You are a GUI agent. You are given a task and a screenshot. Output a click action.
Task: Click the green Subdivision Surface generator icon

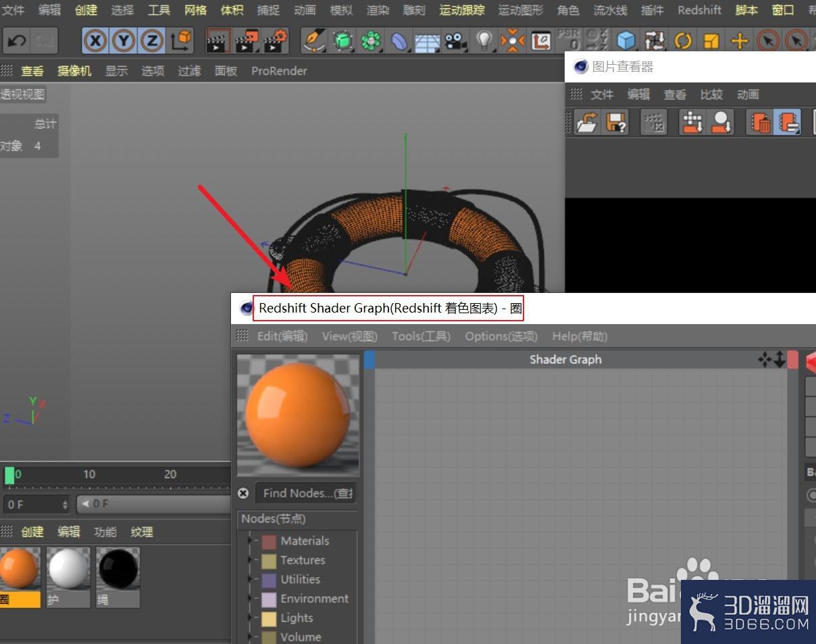click(x=342, y=41)
